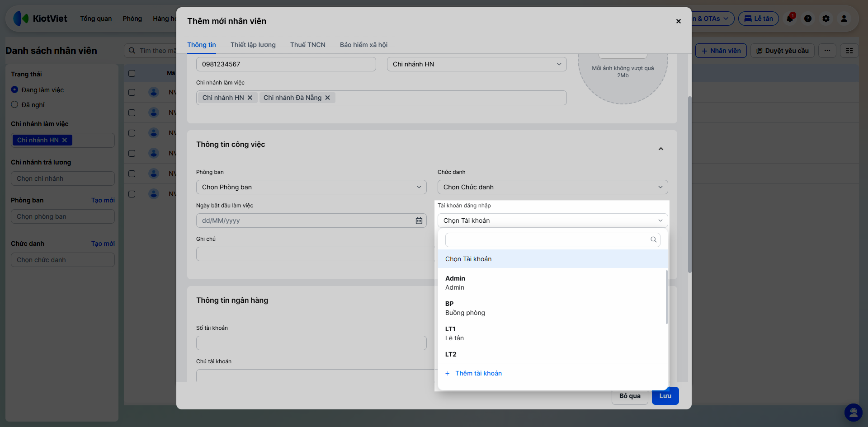Open the user account icon
Image resolution: width=868 pixels, height=427 pixels.
point(844,19)
